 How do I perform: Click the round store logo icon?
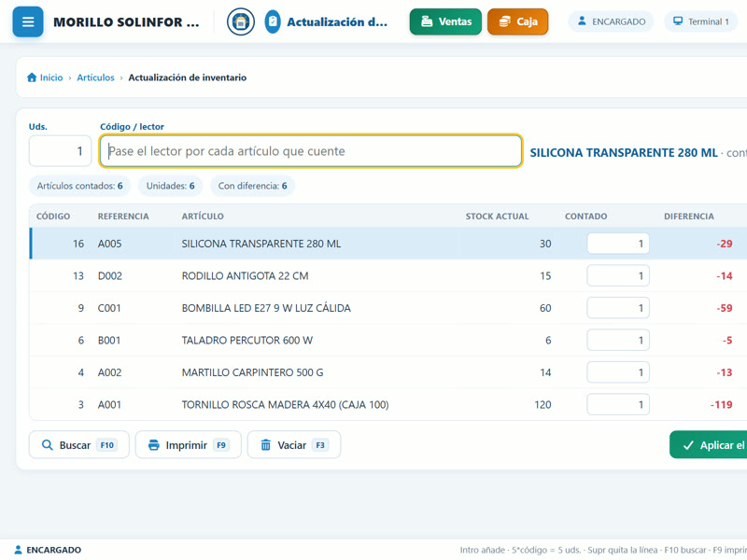coord(241,21)
